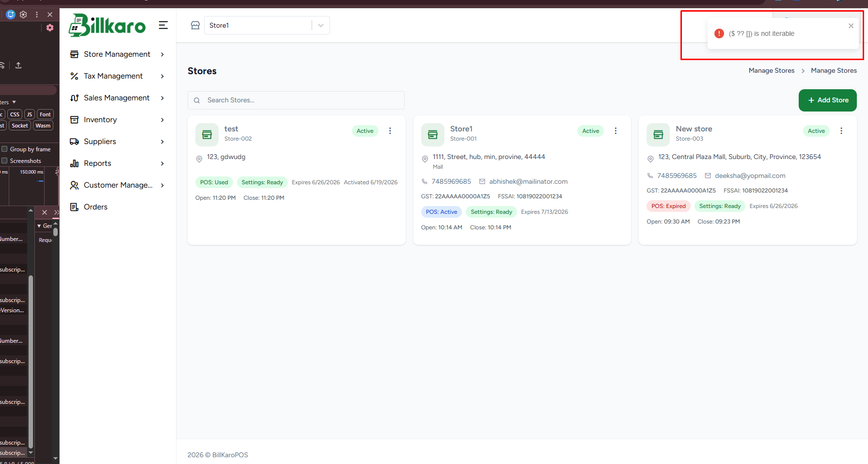Click the Orders receipt icon
Screen dimensions: 868x464
tap(74, 207)
